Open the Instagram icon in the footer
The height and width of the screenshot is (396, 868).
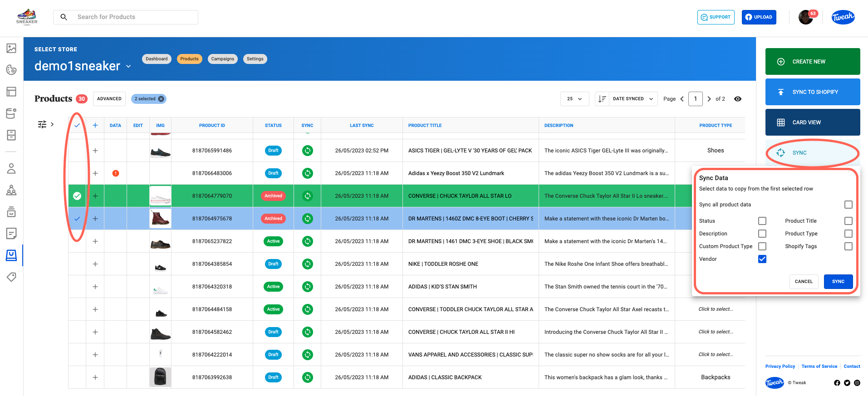point(857,383)
